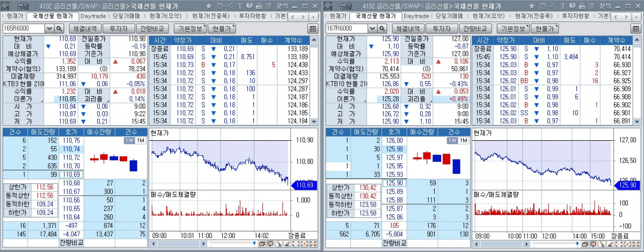Click bottom 잔량비교 label in right order book
The height and width of the screenshot is (252, 644).
click(395, 243)
